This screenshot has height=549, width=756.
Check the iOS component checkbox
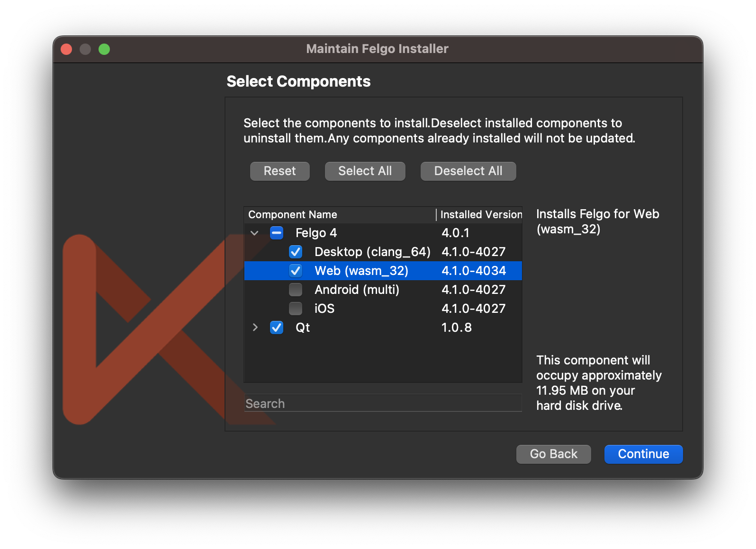click(296, 309)
